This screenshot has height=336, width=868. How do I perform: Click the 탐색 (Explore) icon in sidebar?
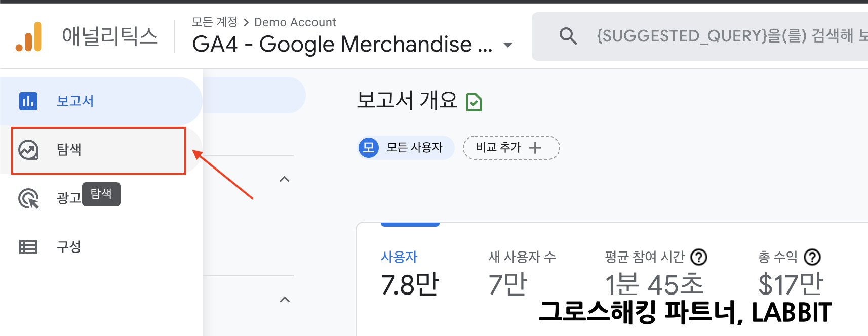coord(28,150)
